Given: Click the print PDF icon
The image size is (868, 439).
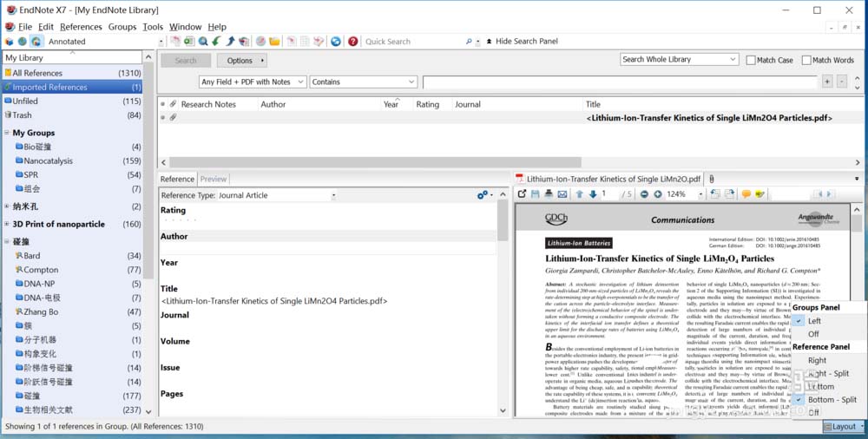Looking at the screenshot, I should (549, 194).
